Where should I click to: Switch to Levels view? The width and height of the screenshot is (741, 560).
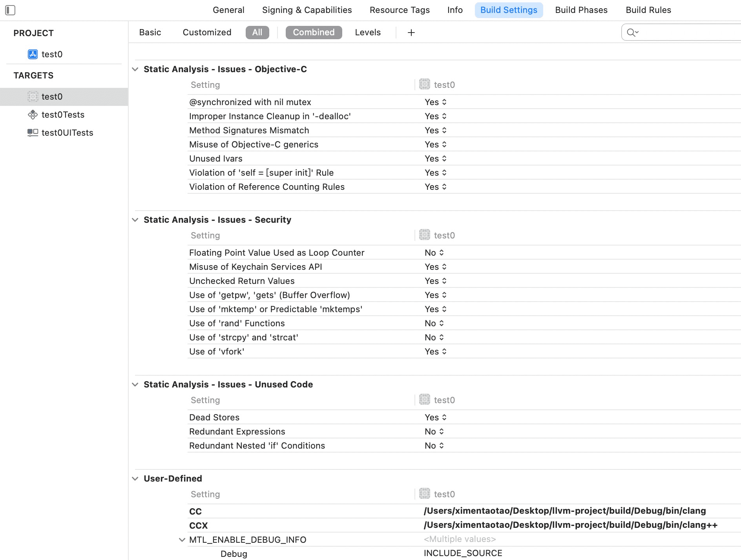tap(368, 33)
